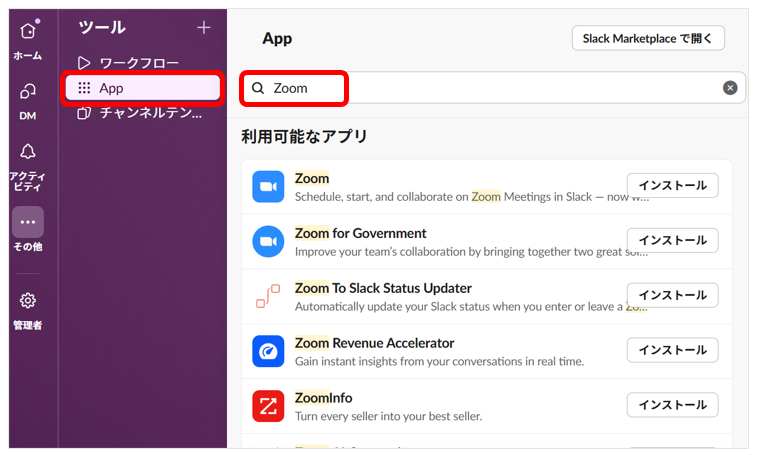Install ZoomInfo app
The image size is (759, 459).
(x=672, y=405)
